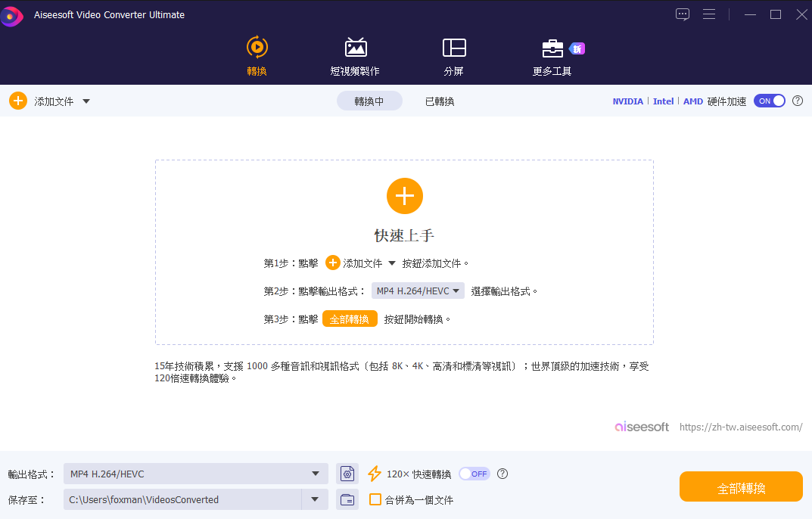The height and width of the screenshot is (519, 812).
Task: Click the AMD label
Action: [693, 101]
